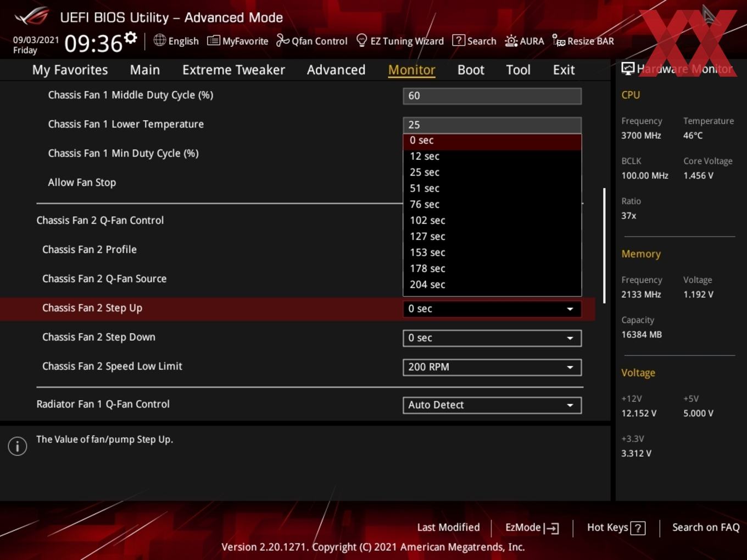Select 153 sec in the list

(492, 253)
